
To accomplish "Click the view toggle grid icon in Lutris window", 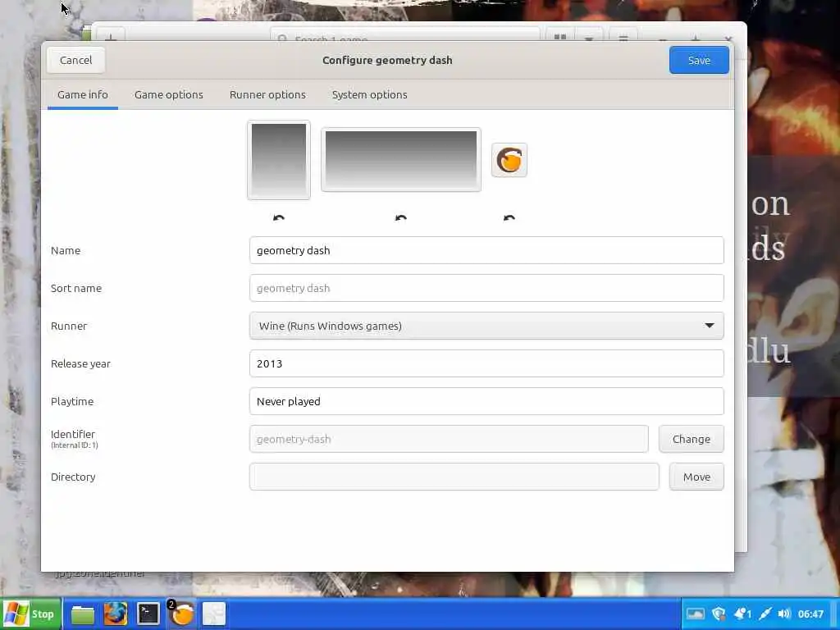I will 559,36.
